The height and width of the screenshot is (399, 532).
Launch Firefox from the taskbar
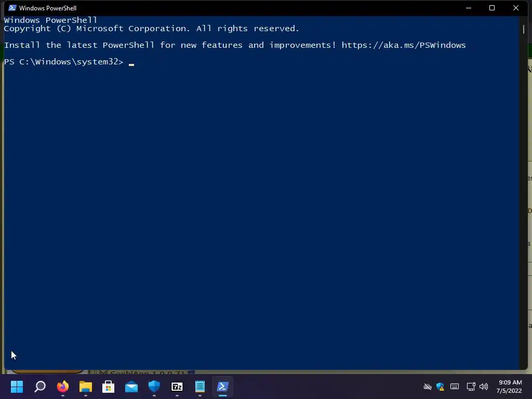point(63,387)
